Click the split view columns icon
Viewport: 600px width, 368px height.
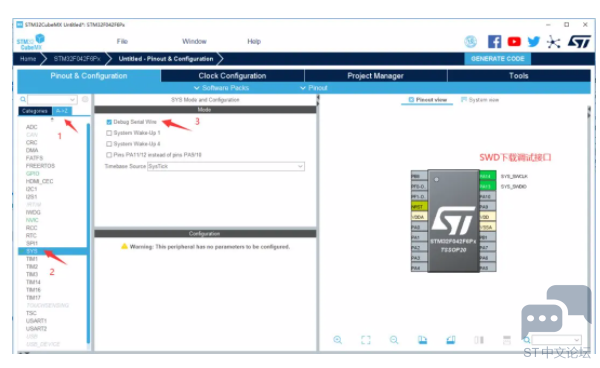click(479, 340)
